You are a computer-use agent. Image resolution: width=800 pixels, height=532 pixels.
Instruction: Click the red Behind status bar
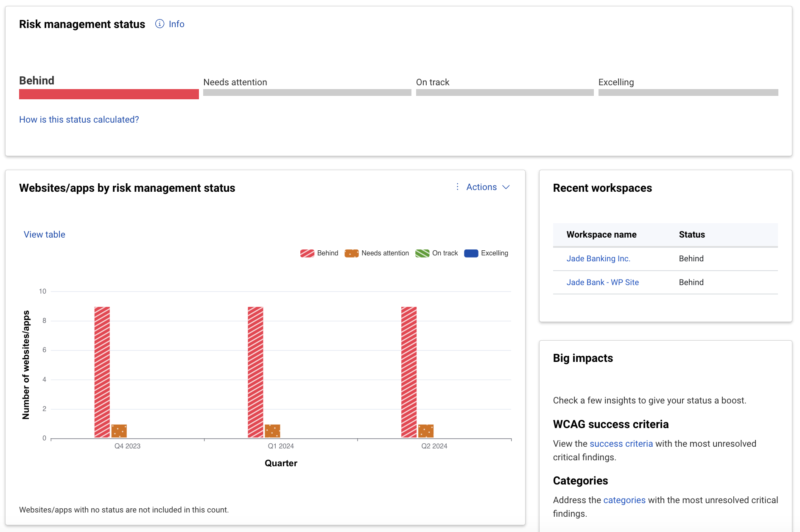coord(109,94)
